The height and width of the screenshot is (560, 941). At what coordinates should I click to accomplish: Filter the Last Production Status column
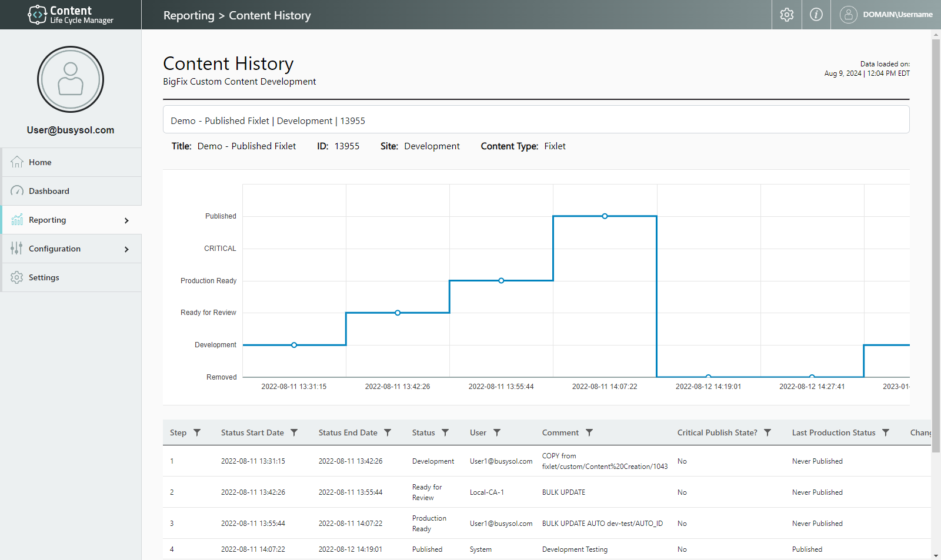click(x=886, y=432)
